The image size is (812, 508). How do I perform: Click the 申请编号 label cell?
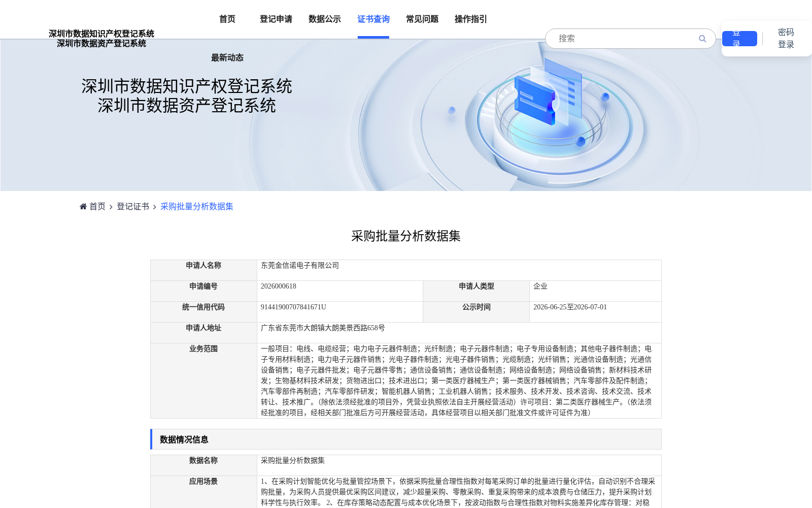(x=204, y=291)
